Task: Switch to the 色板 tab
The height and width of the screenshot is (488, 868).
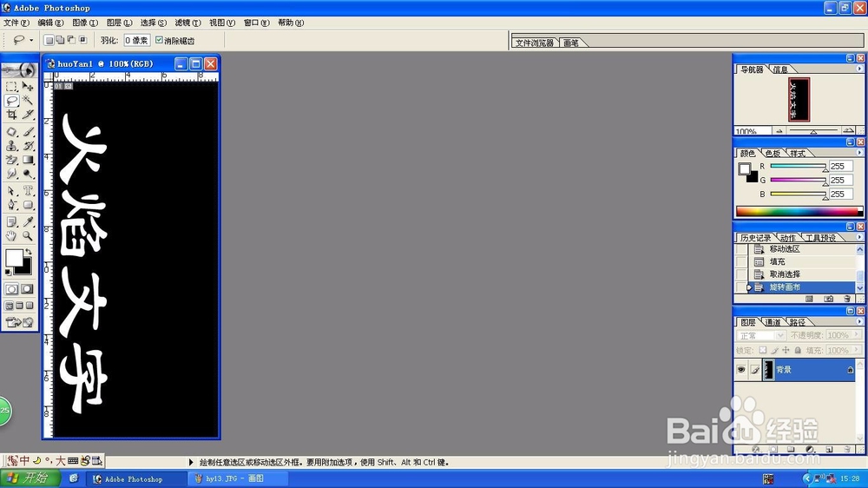Action: pyautogui.click(x=773, y=154)
